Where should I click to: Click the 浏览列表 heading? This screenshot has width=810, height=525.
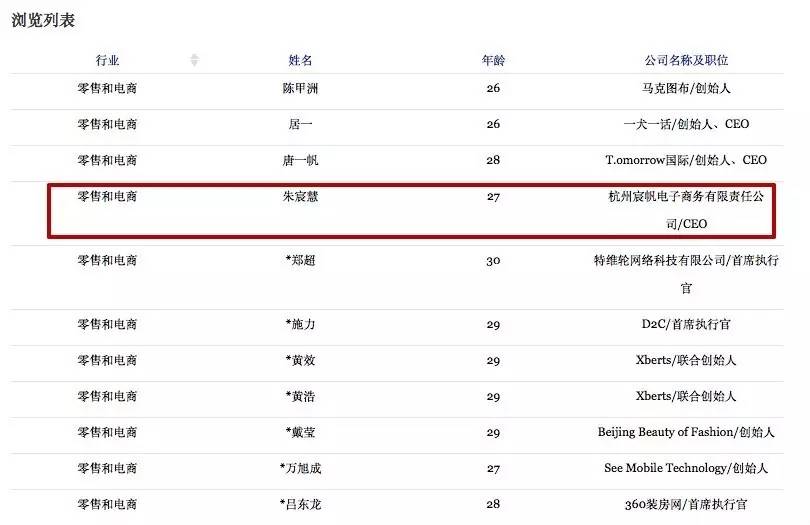pos(43,20)
